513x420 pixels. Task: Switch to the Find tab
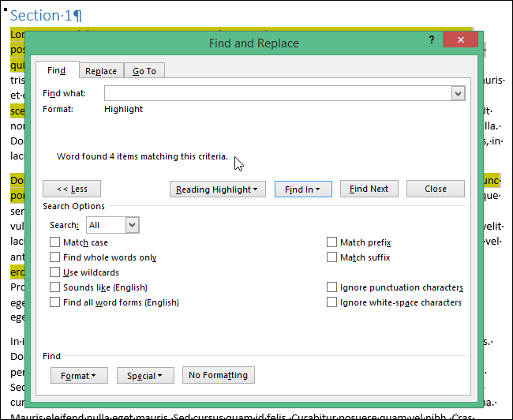tap(57, 70)
